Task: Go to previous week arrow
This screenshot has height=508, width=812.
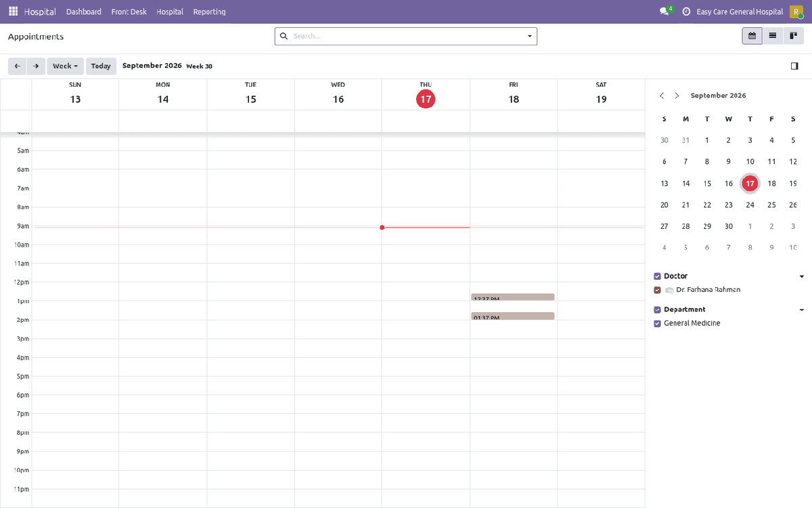Action: [x=17, y=66]
